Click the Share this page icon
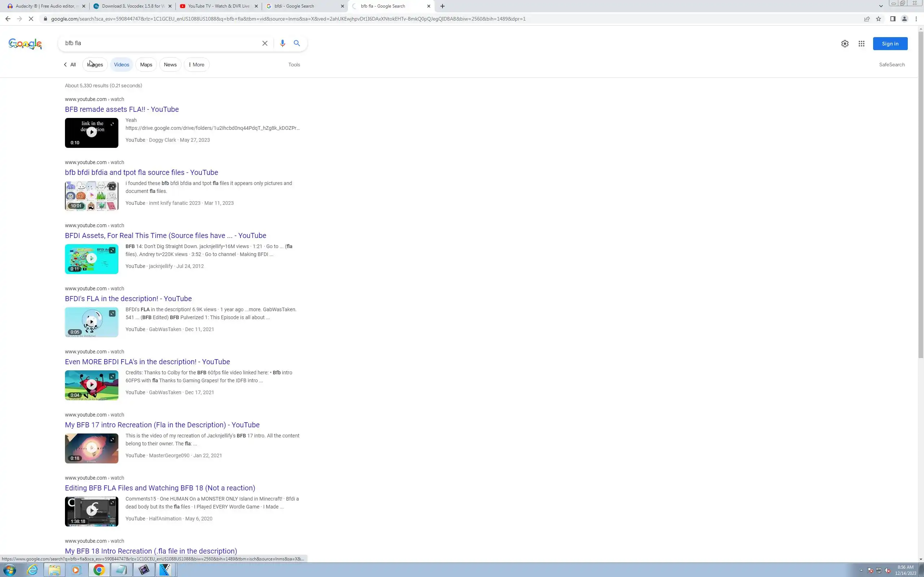 click(867, 19)
